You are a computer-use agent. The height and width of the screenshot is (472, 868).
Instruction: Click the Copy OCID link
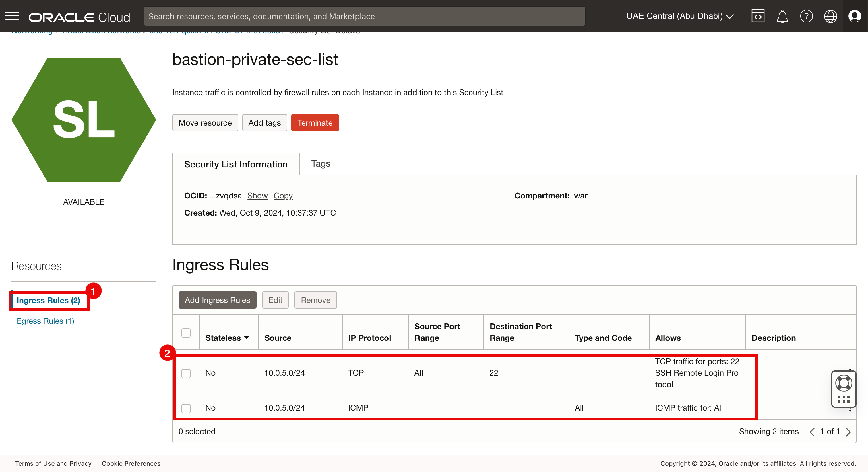[283, 196]
